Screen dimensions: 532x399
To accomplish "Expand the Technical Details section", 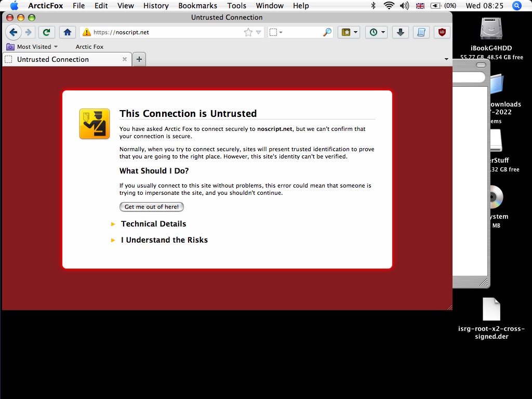I will click(x=153, y=224).
